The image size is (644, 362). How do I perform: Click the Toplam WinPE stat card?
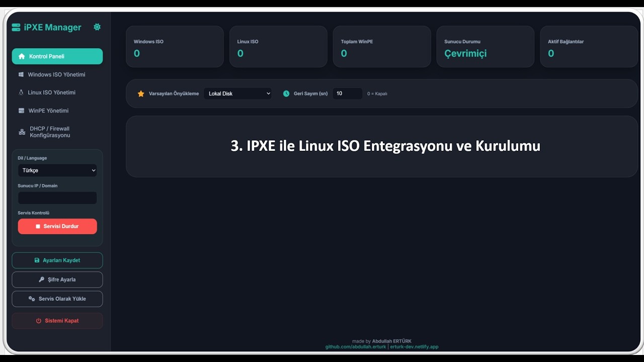pyautogui.click(x=382, y=47)
